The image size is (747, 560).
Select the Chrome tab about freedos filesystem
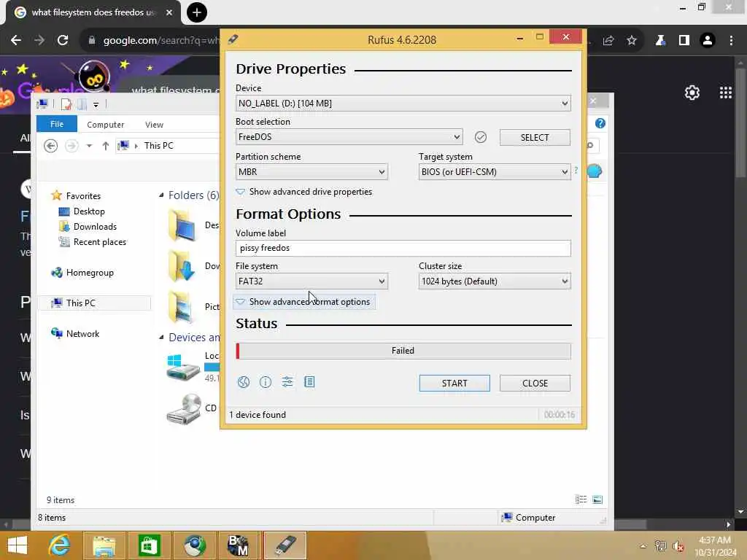(93, 12)
